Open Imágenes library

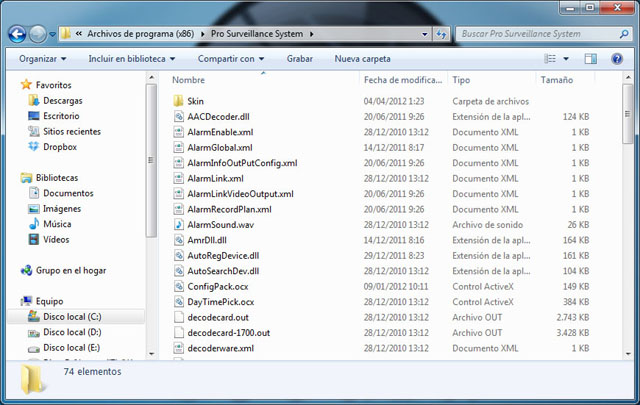[x=62, y=209]
